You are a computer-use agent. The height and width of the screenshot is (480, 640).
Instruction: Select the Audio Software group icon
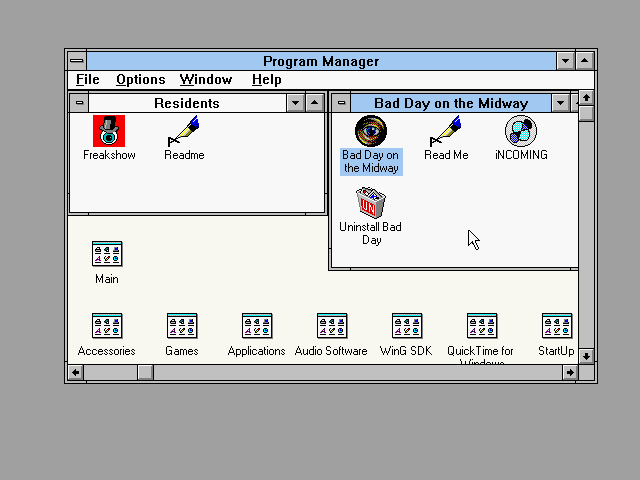(x=332, y=326)
